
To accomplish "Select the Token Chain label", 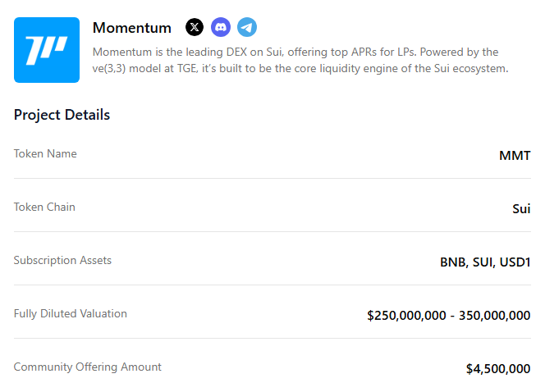I will click(44, 207).
